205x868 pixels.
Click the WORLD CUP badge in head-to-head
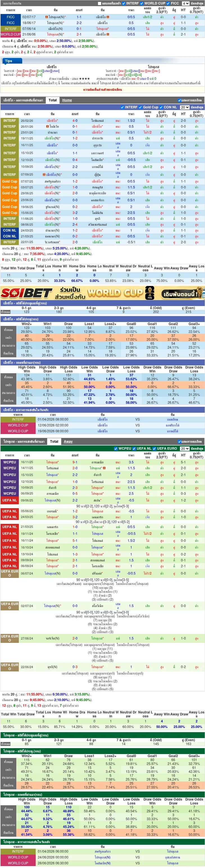[x=10, y=34]
